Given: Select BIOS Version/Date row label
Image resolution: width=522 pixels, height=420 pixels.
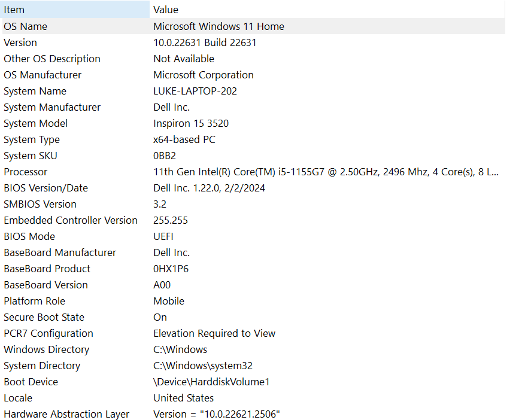Looking at the screenshot, I should click(x=45, y=188).
